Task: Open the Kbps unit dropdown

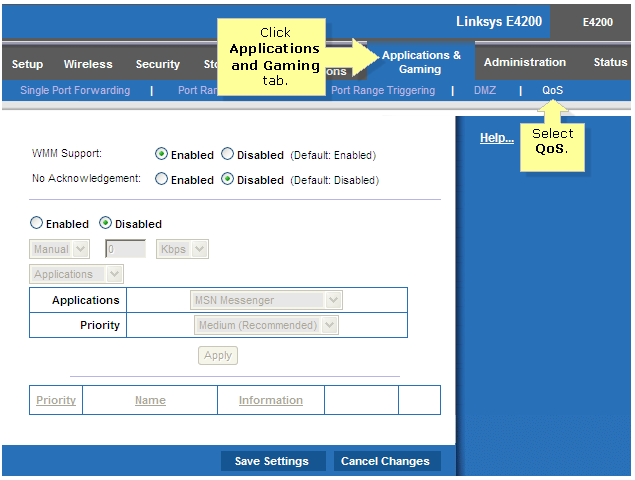Action: pos(182,249)
